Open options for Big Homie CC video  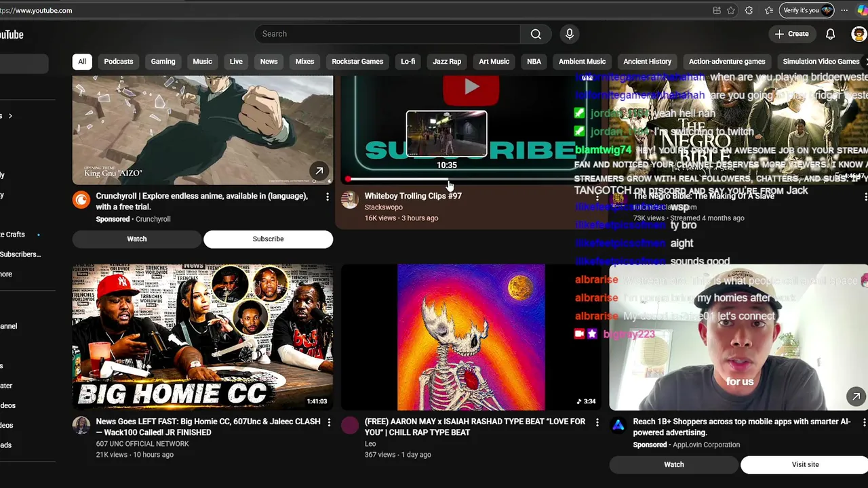[x=329, y=422]
